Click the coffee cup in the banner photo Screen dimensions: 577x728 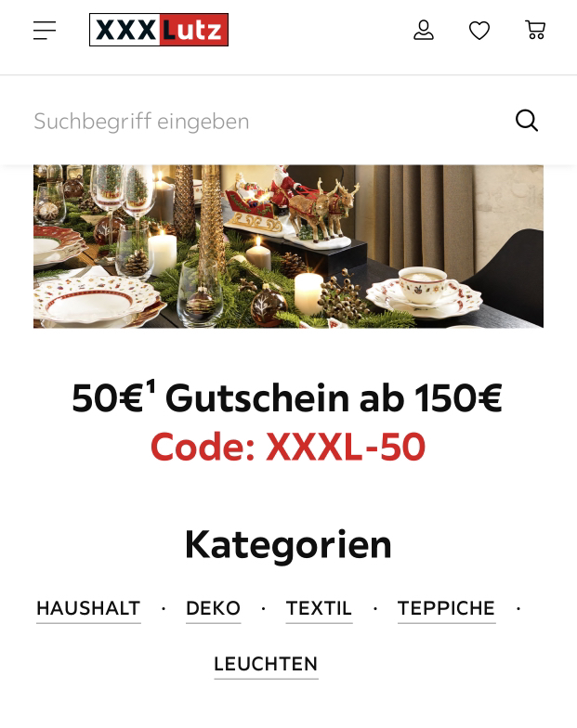(422, 284)
